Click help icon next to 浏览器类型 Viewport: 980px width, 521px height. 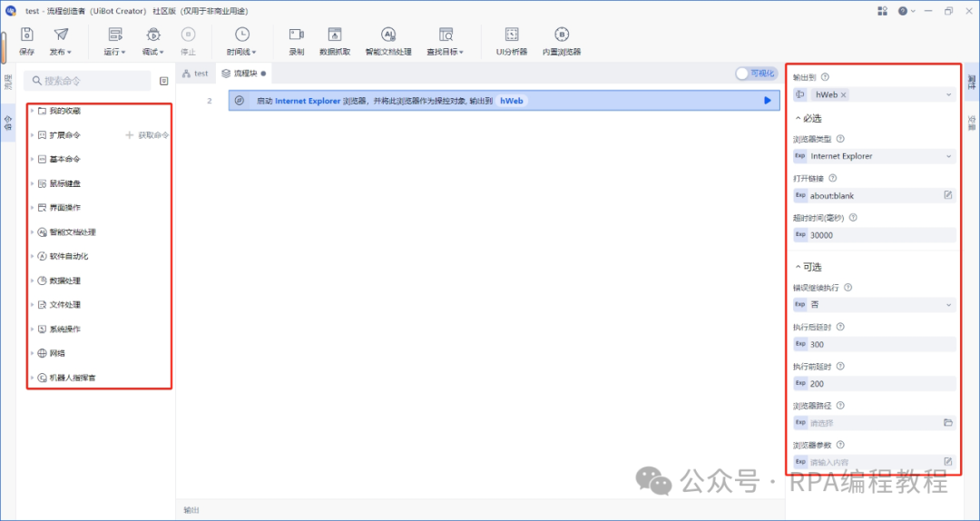point(840,139)
